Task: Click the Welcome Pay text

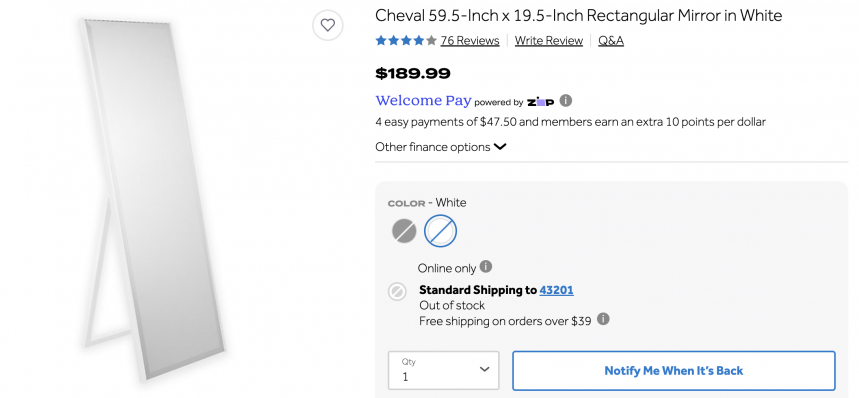Action: coord(423,101)
